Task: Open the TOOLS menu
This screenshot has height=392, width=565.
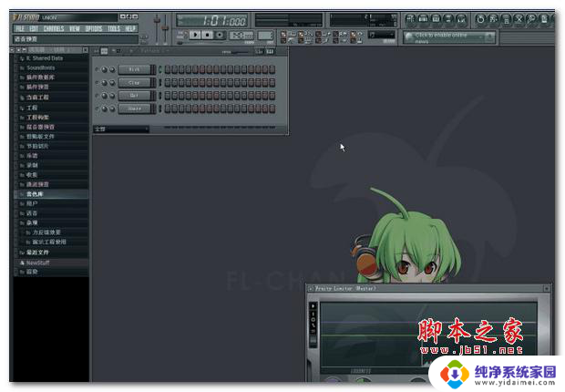Action: coord(114,29)
